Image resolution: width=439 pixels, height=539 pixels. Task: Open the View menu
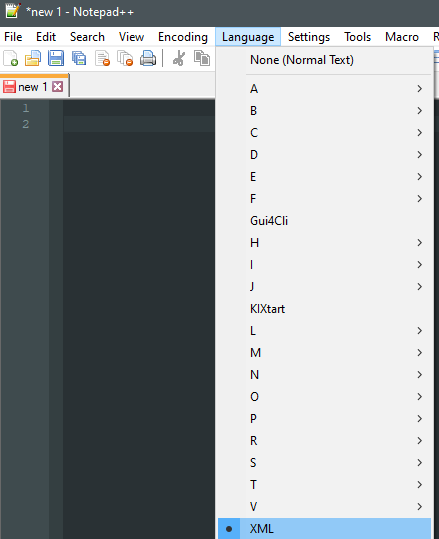pos(131,37)
